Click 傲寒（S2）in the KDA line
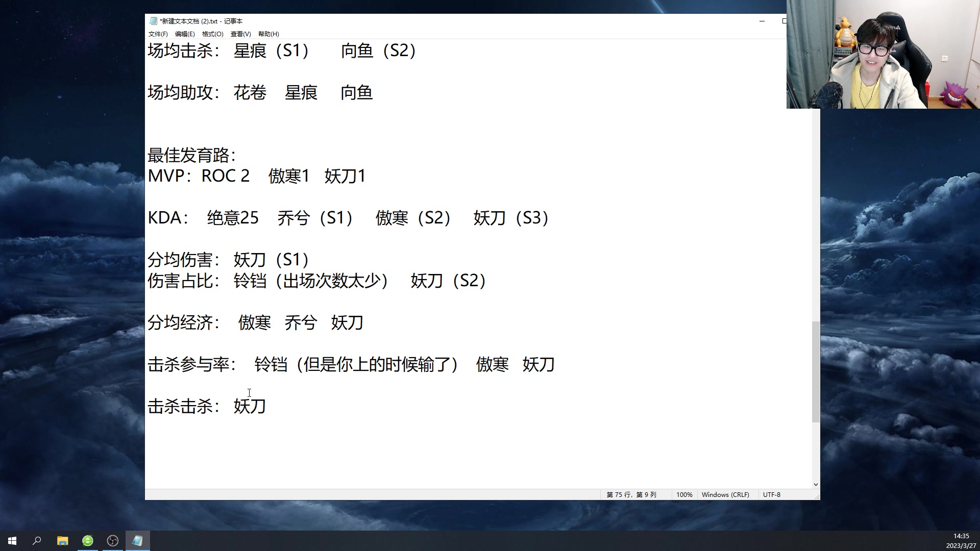This screenshot has height=551, width=980. click(413, 218)
